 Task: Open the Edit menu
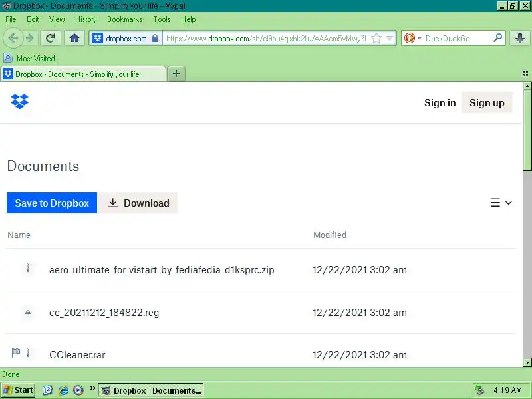coord(33,19)
